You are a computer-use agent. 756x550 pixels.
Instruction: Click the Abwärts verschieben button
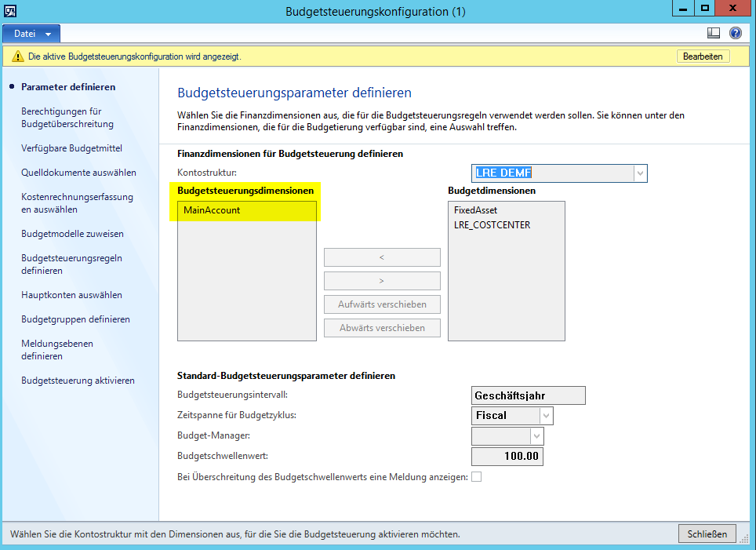click(x=382, y=328)
